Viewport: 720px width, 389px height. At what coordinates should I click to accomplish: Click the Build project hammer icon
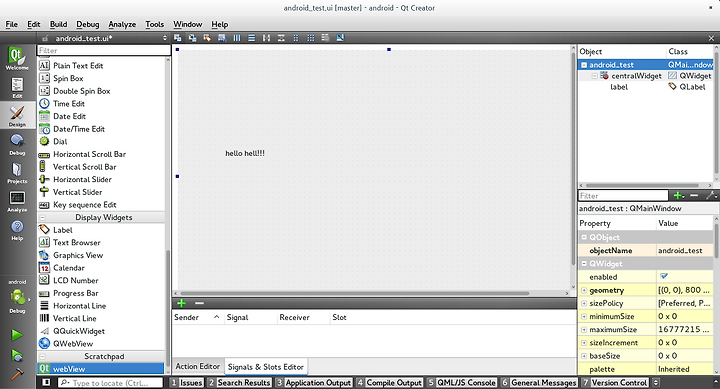point(17,374)
